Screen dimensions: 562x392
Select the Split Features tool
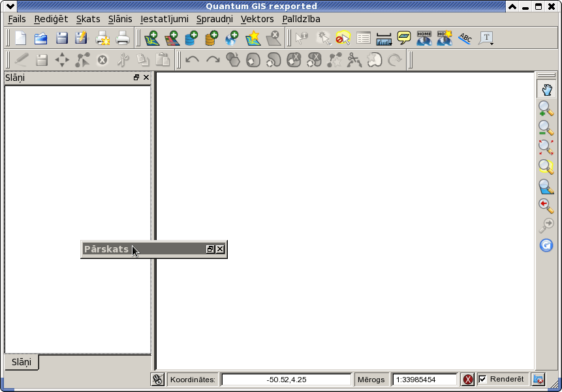coord(354,60)
